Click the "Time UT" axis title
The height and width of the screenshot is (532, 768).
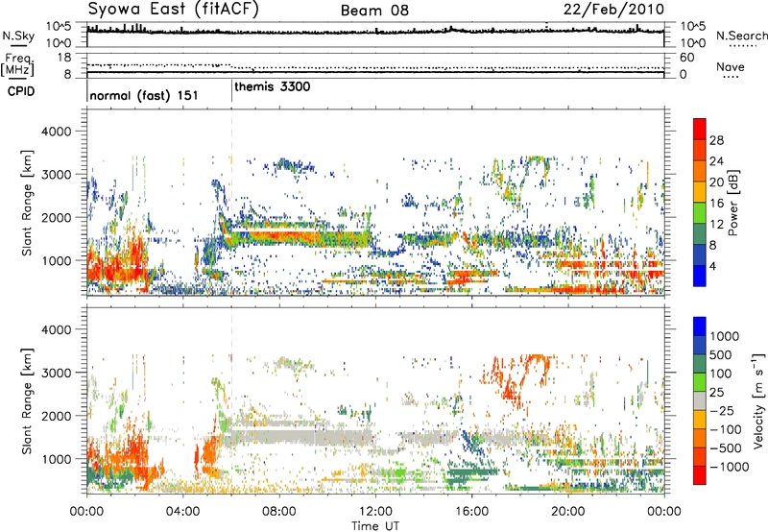[x=375, y=526]
